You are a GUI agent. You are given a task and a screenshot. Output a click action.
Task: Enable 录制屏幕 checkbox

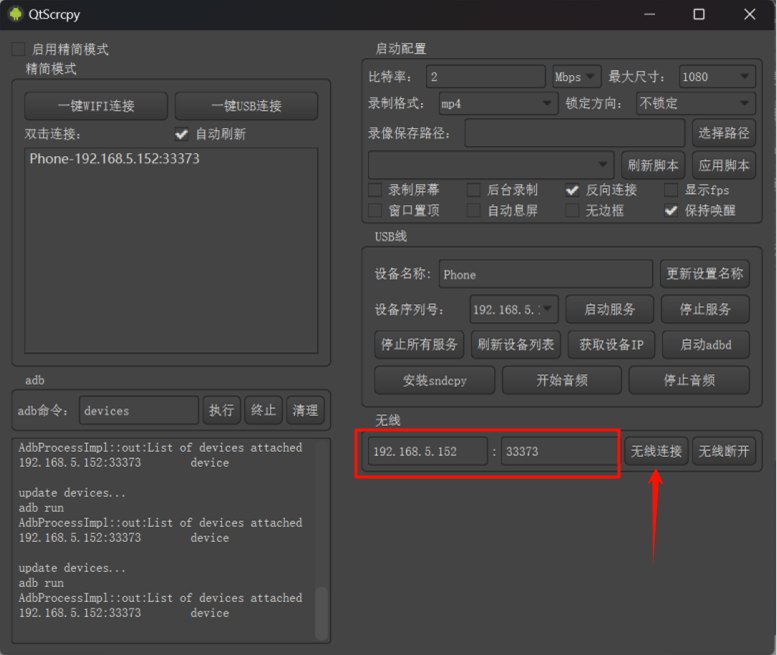click(375, 190)
